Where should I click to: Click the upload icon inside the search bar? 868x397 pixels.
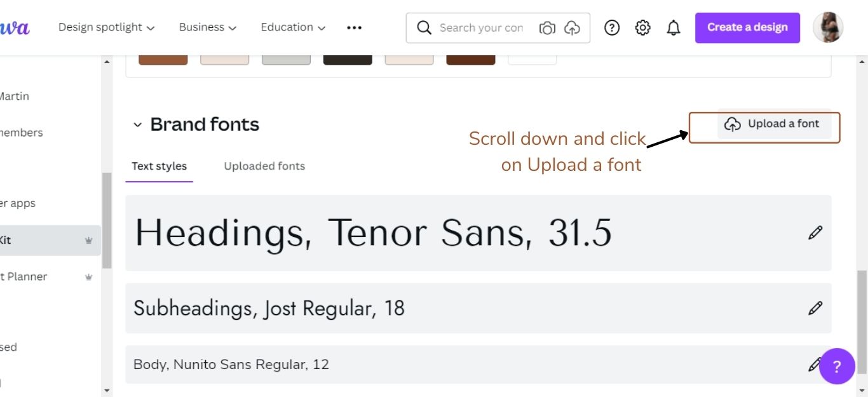tap(571, 27)
